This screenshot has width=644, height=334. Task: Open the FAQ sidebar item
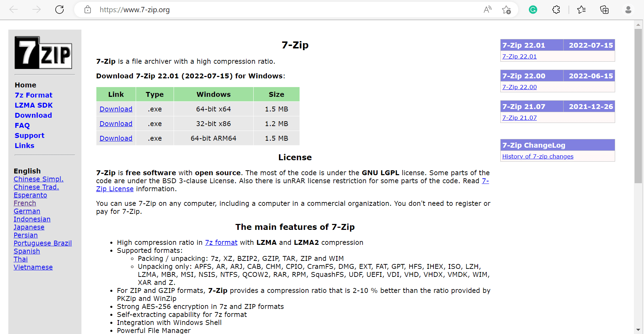[x=22, y=125]
